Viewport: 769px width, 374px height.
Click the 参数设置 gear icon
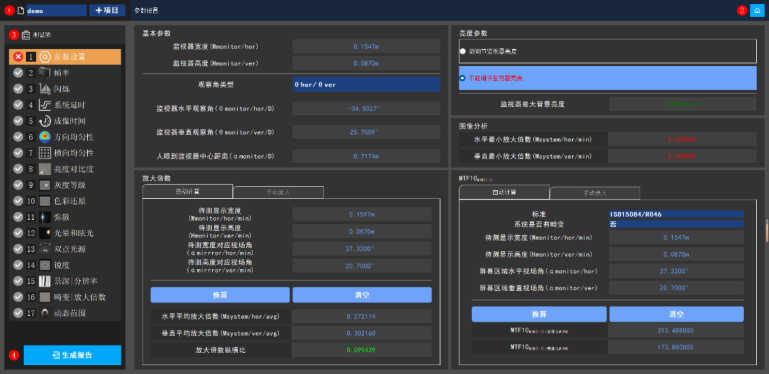45,57
